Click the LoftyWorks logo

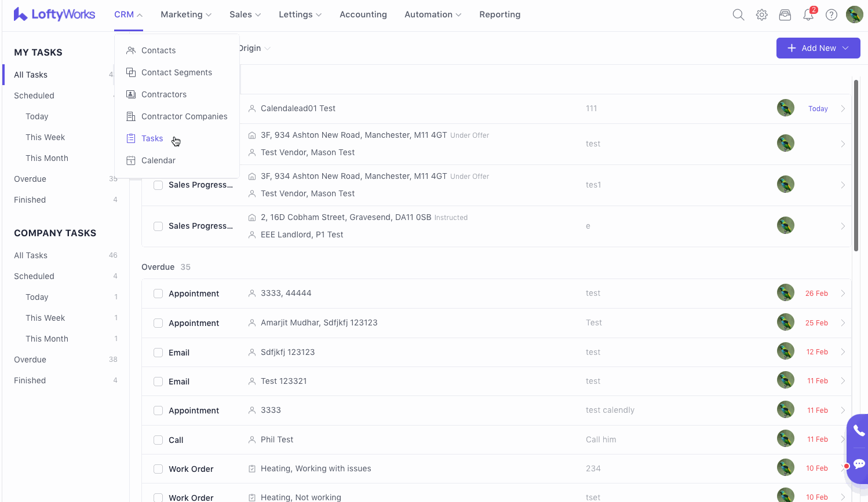tap(54, 14)
